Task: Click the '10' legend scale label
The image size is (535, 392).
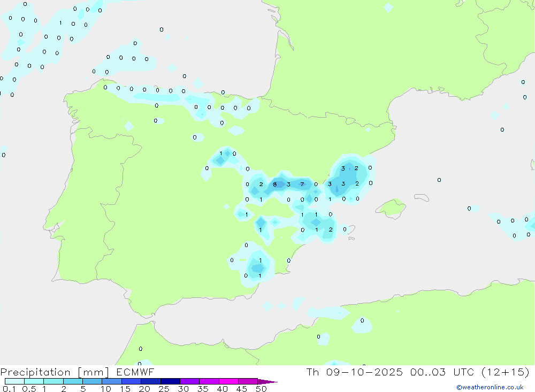Action: (x=105, y=389)
